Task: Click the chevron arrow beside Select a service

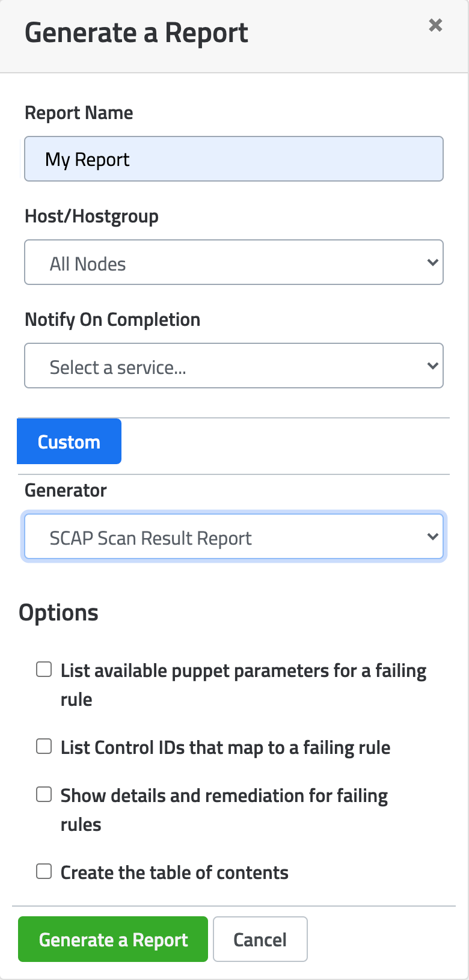Action: click(432, 366)
